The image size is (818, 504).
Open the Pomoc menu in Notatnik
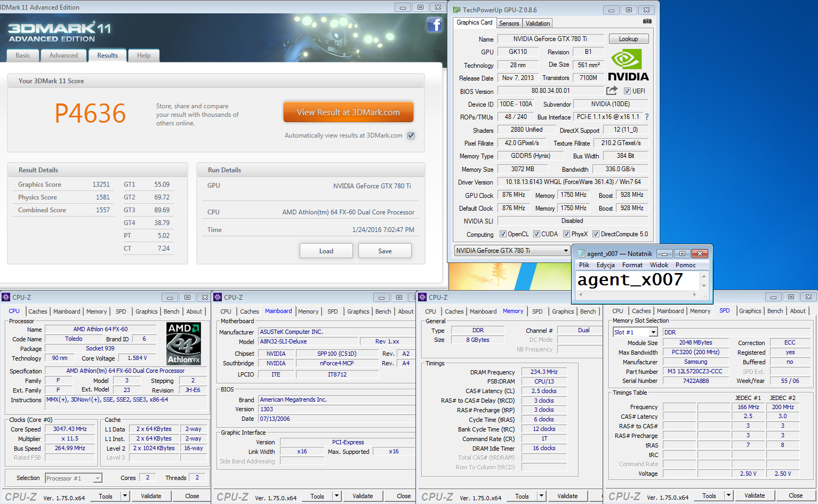(686, 265)
